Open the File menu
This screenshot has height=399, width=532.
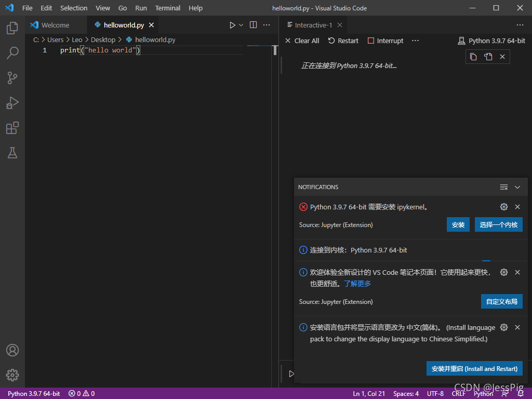coord(27,8)
